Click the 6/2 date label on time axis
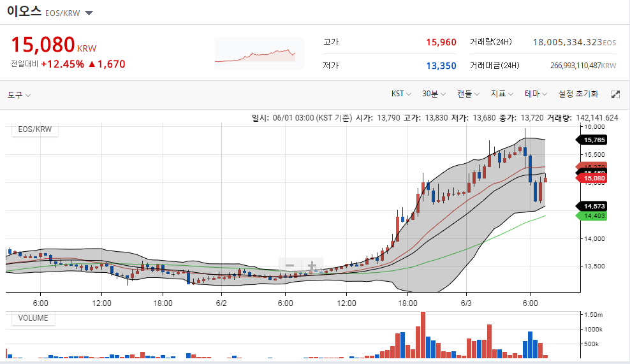Viewport: 630px width, 364px height. click(221, 303)
